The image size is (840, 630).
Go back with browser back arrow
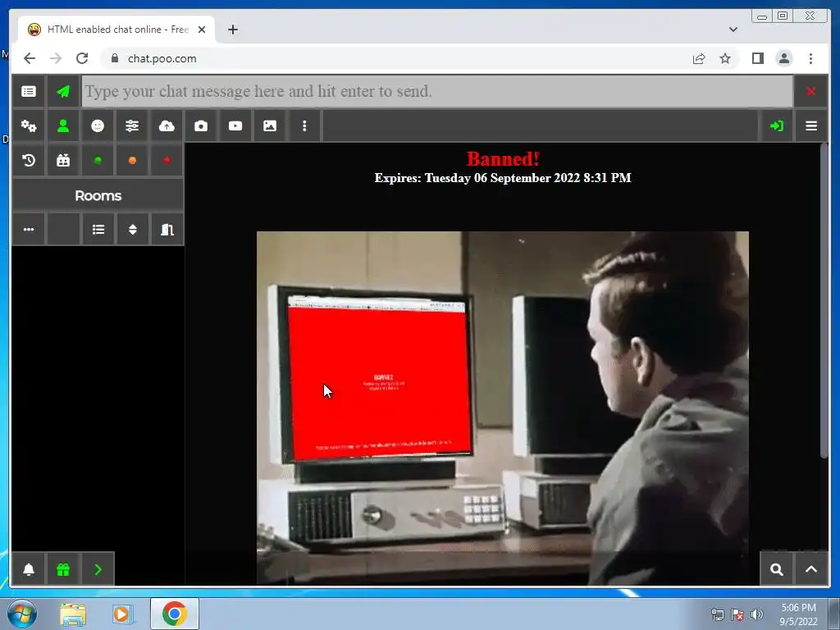pos(30,58)
